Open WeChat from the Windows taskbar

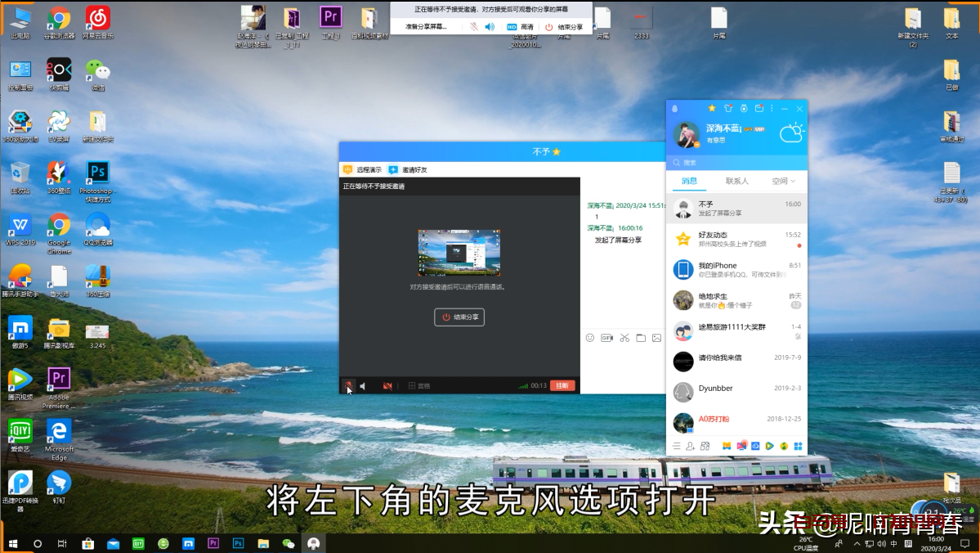288,543
